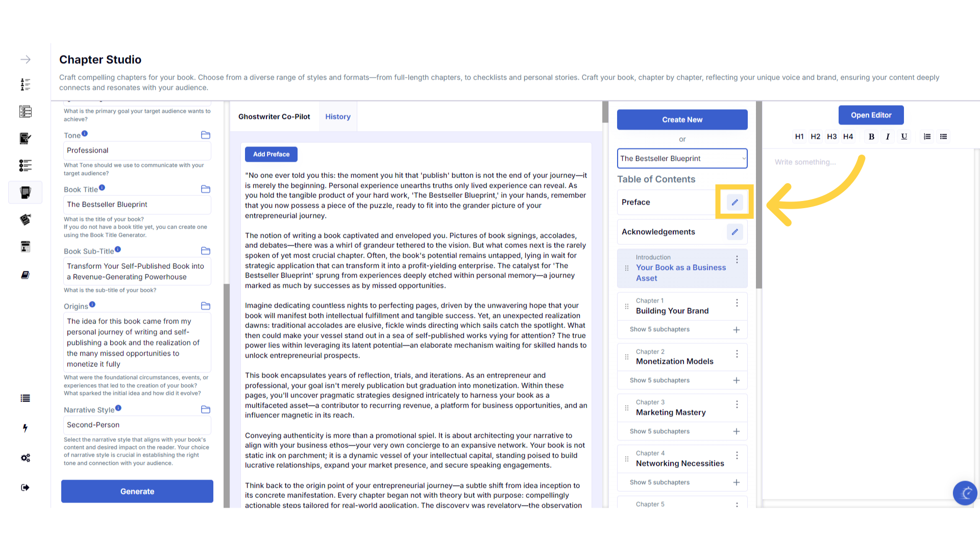
Task: Click the Add Preface button
Action: point(271,154)
